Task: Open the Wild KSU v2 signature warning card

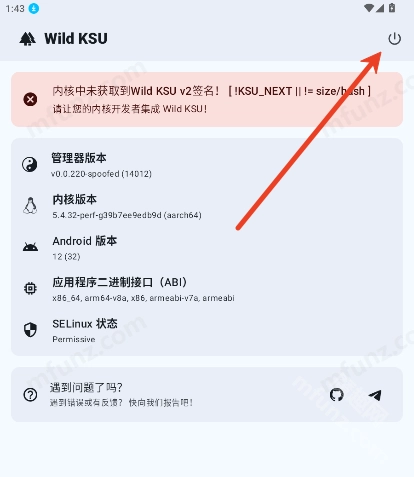Action: pyautogui.click(x=207, y=99)
